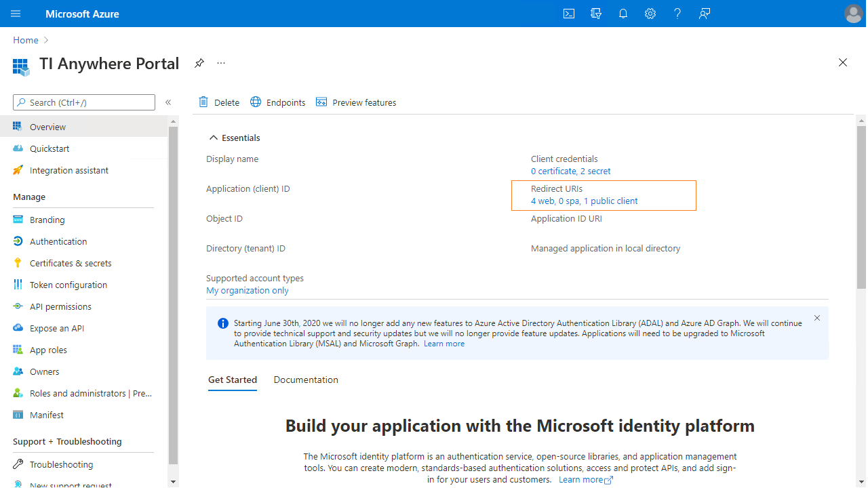This screenshot has width=868, height=488.
Task: Click the Manifest icon
Action: 18,415
